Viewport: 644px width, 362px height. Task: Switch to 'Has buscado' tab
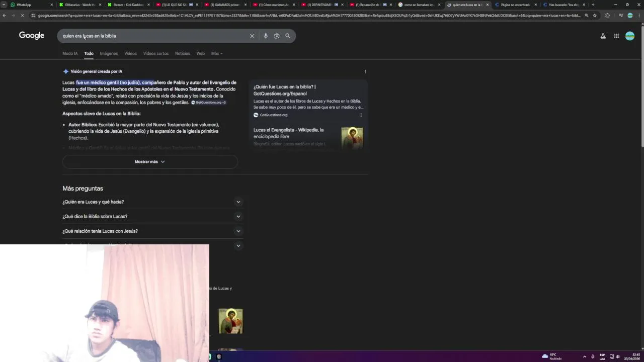tap(563, 5)
